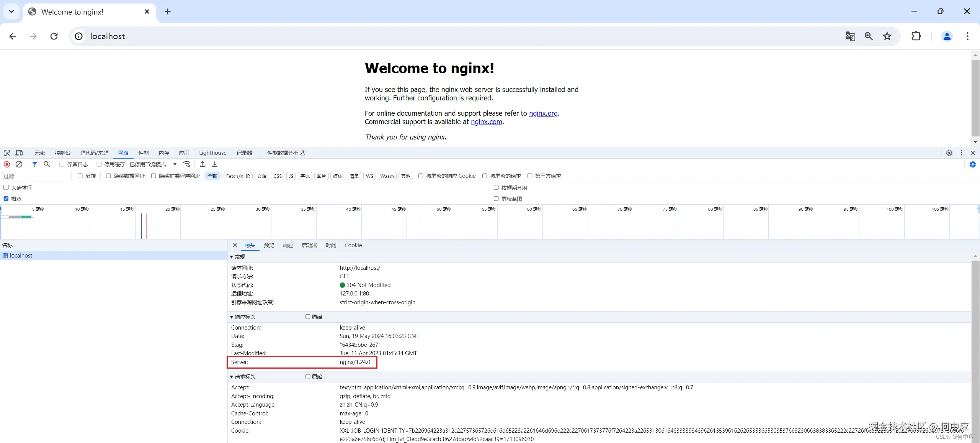Switch to the 响应 response tab
Image resolution: width=980 pixels, height=443 pixels.
click(288, 245)
